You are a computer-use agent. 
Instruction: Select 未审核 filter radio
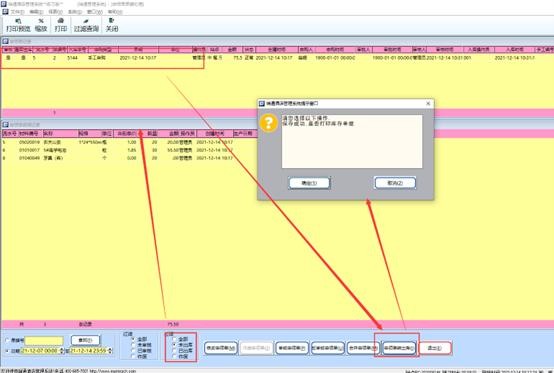(134, 345)
